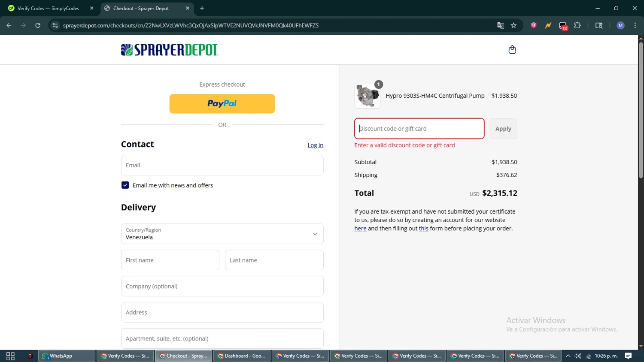Toggle Email me with news and offers
644x362 pixels.
click(x=125, y=185)
